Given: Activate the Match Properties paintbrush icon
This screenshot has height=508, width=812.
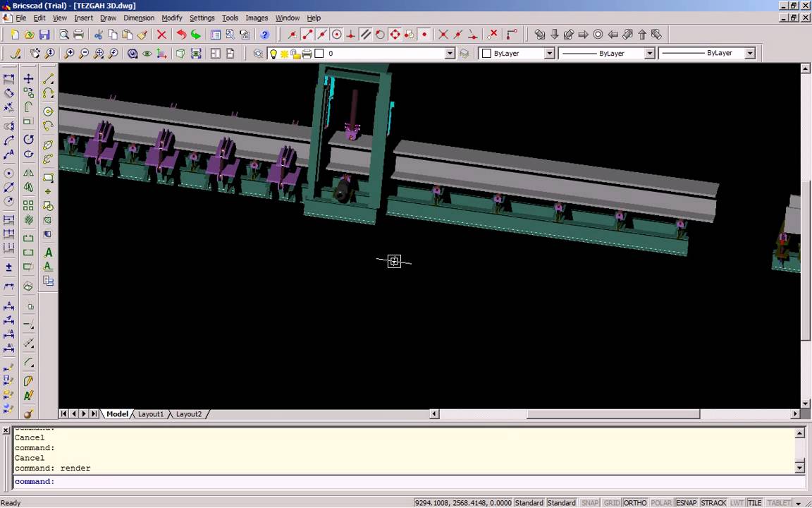Looking at the screenshot, I should pos(142,35).
